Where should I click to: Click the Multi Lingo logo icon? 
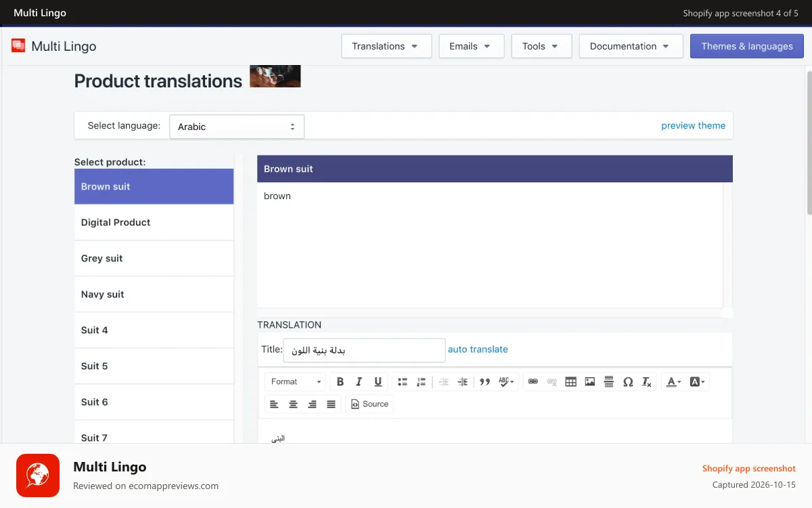(x=18, y=46)
